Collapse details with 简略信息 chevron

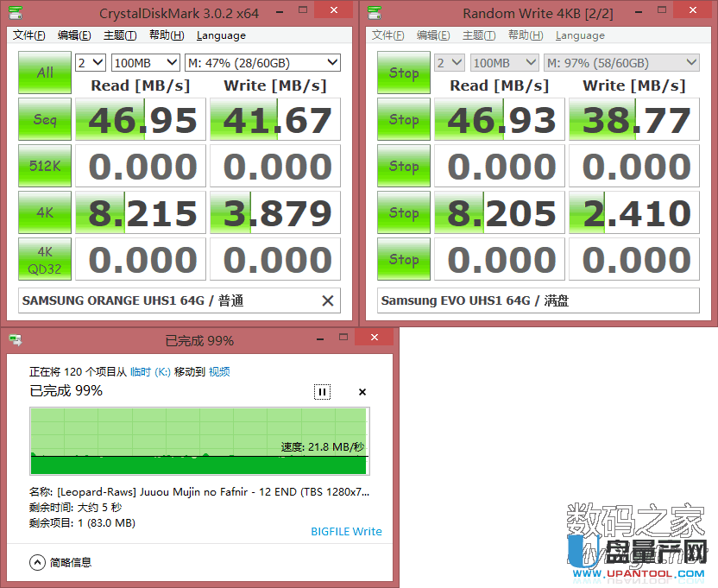(x=37, y=562)
